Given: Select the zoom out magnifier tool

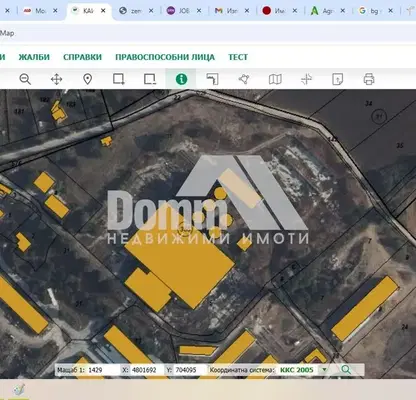Looking at the screenshot, I should tap(25, 79).
